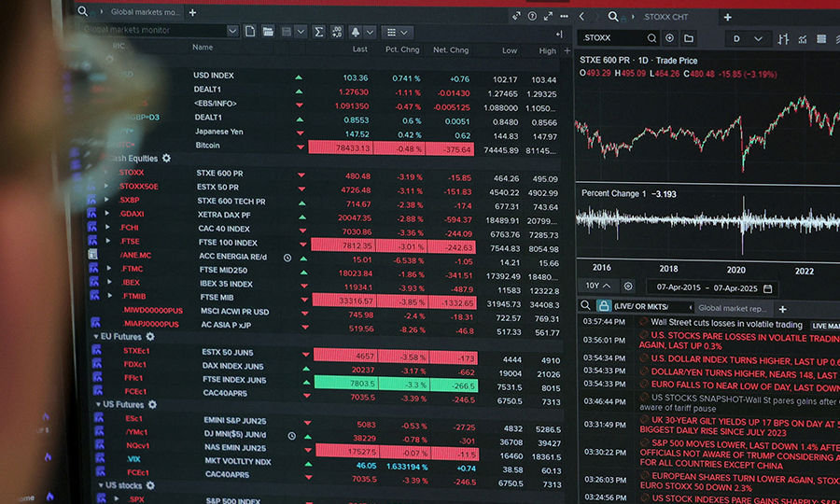
Task: Open headline UK 30-YEAR GILT YIELDS UP
Action: click(x=740, y=427)
